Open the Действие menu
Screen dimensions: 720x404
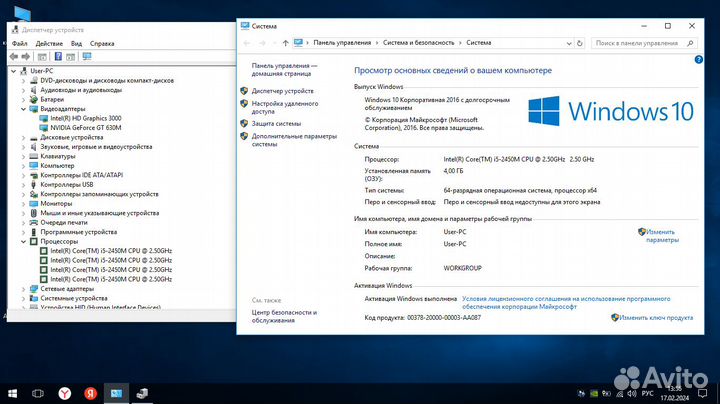(x=49, y=44)
